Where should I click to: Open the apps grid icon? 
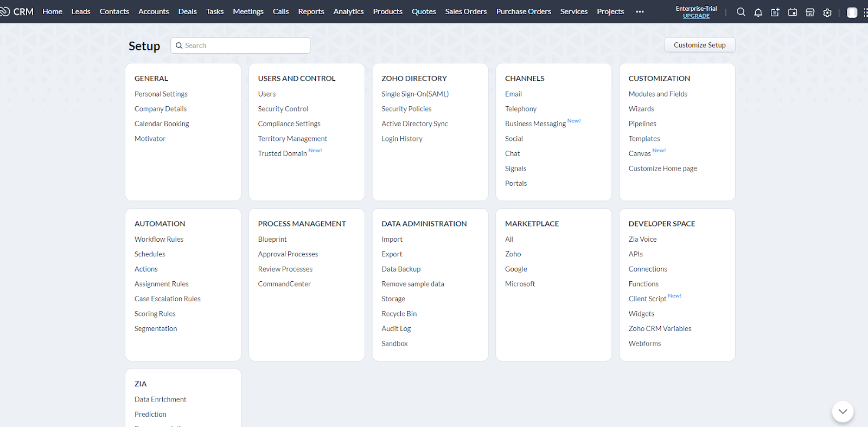tap(865, 12)
